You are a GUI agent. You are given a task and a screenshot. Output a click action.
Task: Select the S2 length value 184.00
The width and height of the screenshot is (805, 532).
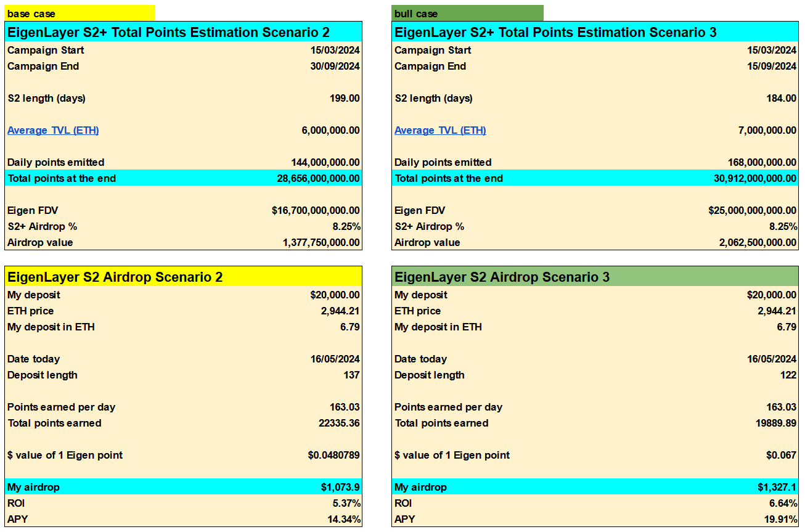pos(781,98)
